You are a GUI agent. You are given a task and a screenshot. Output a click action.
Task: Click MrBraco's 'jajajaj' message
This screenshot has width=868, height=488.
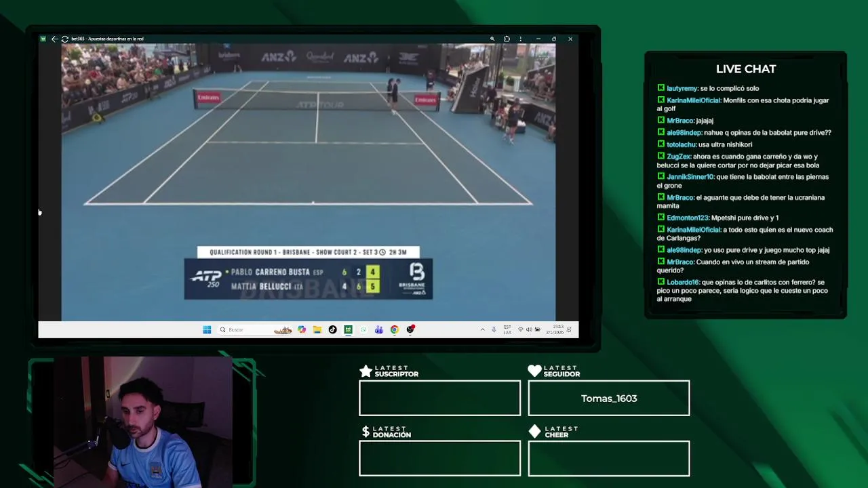coord(685,121)
